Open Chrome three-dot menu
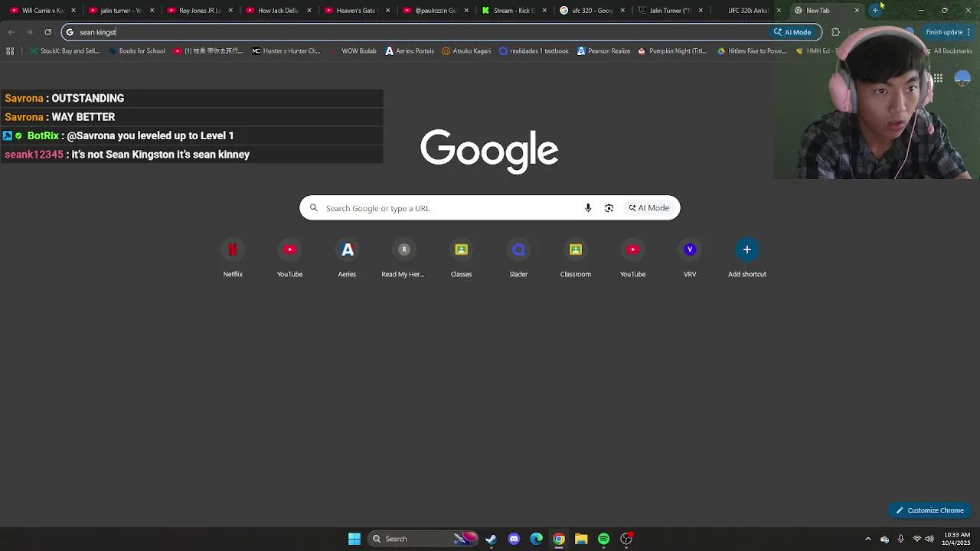980x551 pixels. click(x=969, y=32)
